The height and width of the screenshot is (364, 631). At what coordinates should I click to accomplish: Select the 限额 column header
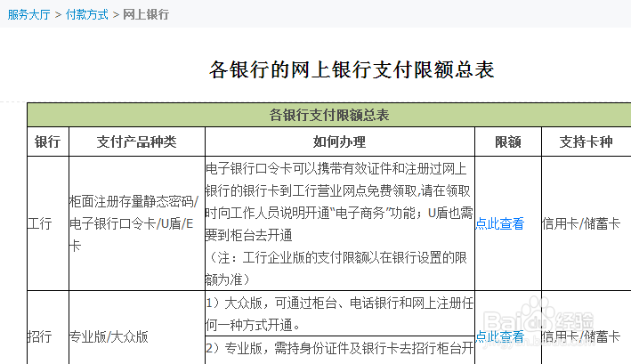point(508,142)
